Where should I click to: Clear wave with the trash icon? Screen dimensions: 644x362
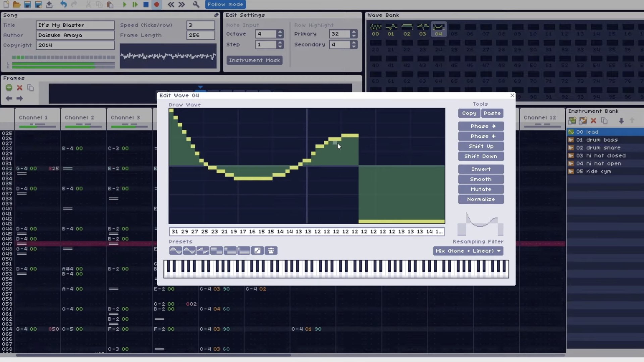pos(271,251)
